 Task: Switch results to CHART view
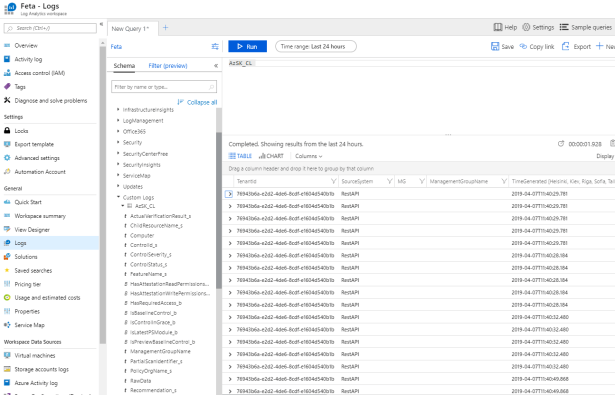coord(271,156)
